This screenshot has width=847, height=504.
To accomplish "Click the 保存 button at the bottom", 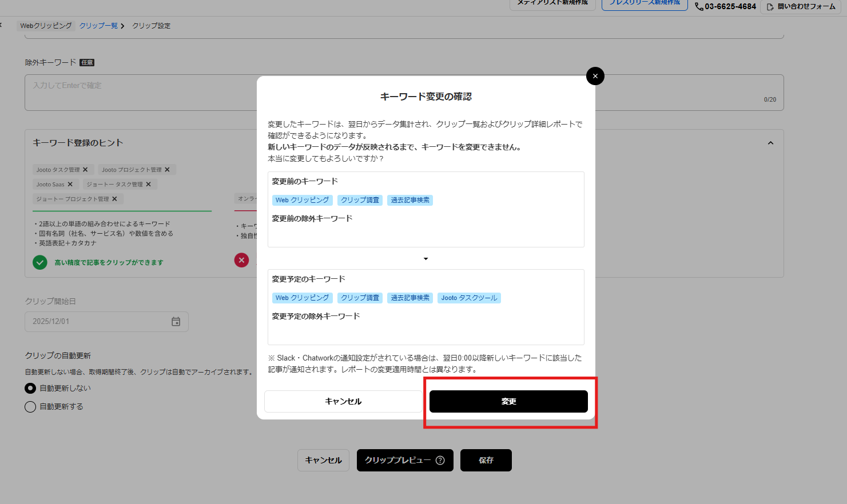I will click(486, 460).
